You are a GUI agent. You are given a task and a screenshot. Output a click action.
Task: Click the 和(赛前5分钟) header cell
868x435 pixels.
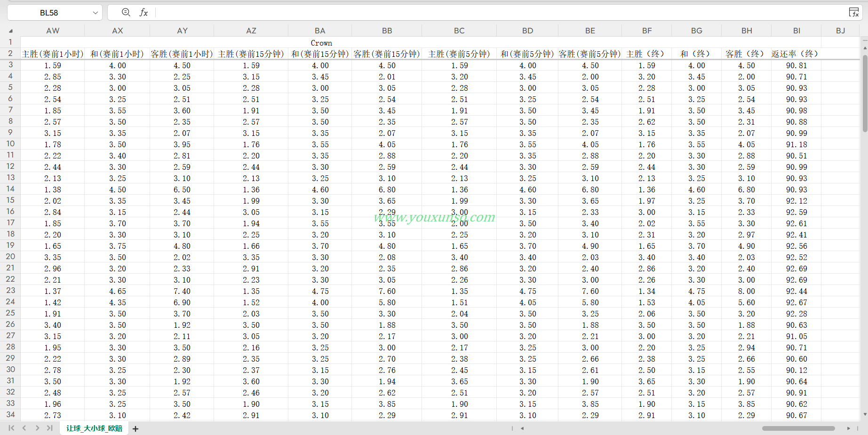click(527, 54)
